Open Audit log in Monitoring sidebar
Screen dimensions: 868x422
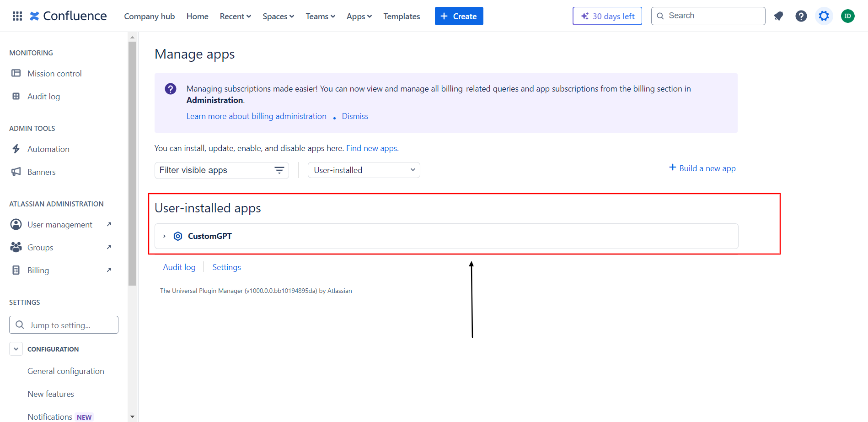click(x=43, y=97)
